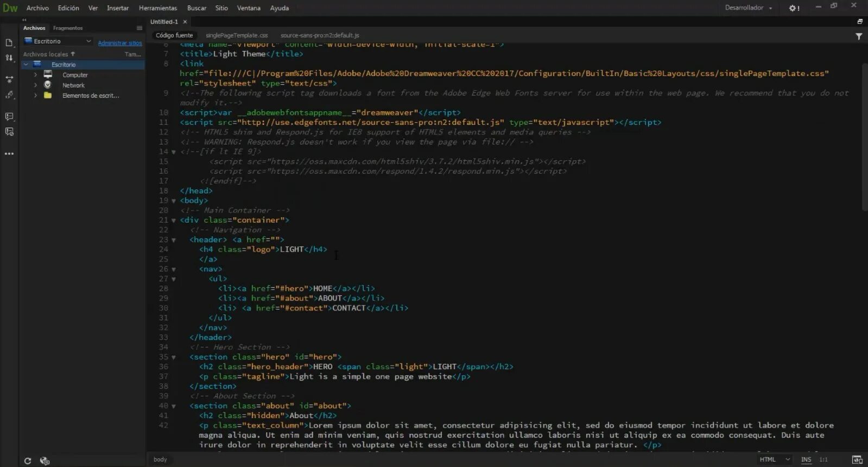Collapse container div fold at line 21
This screenshot has height=467, width=868.
174,220
